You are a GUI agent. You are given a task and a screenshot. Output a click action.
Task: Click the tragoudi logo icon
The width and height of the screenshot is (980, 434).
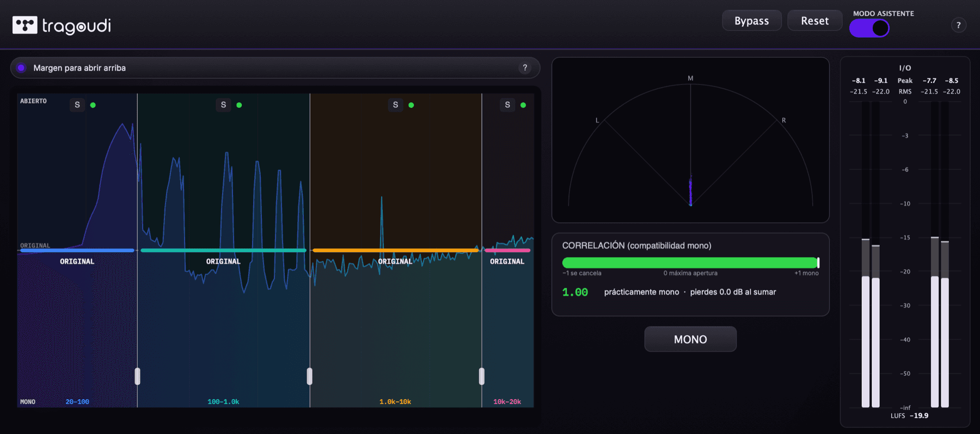point(25,25)
